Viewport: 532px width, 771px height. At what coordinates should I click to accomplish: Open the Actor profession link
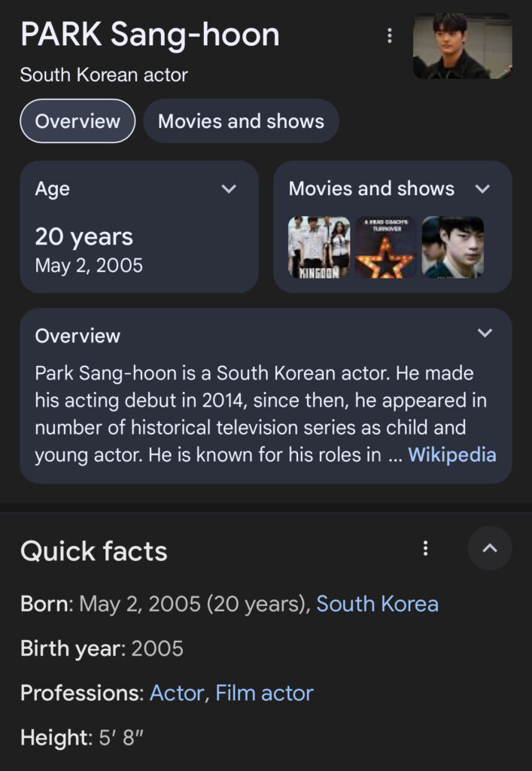[177, 693]
